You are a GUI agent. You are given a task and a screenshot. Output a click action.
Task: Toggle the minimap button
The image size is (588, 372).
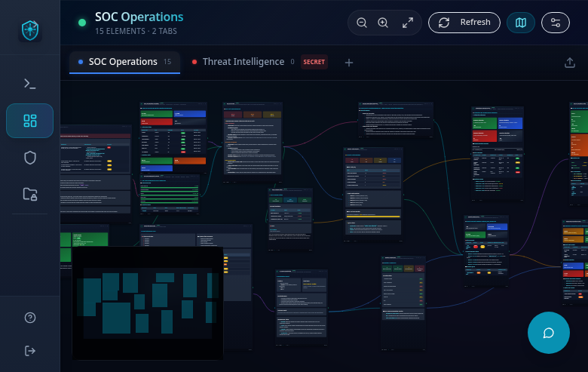tap(521, 23)
